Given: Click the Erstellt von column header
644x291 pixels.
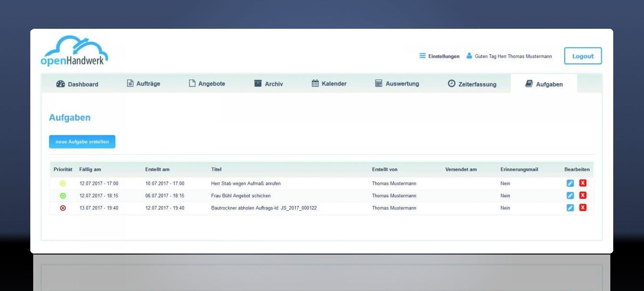Looking at the screenshot, I should pyautogui.click(x=385, y=170).
